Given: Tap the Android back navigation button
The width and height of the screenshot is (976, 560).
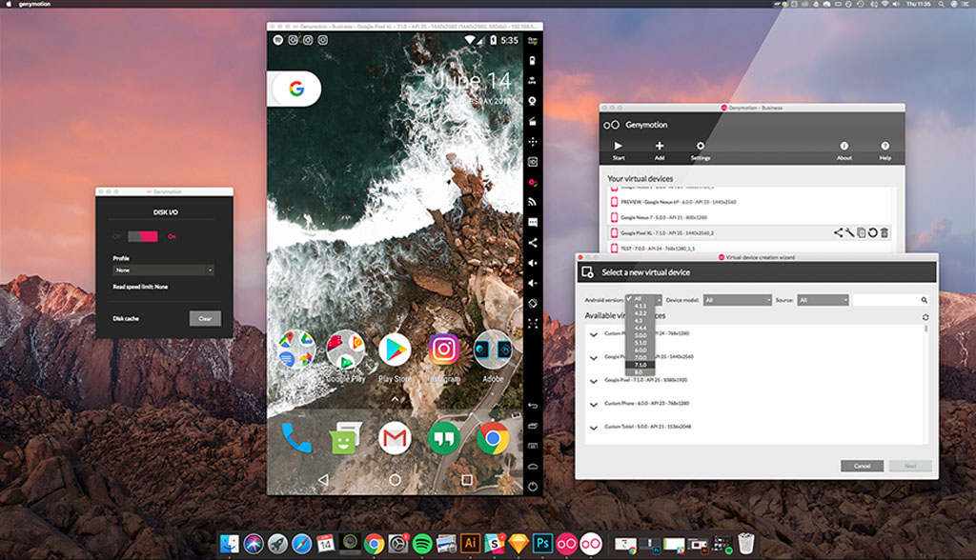Looking at the screenshot, I should click(323, 479).
